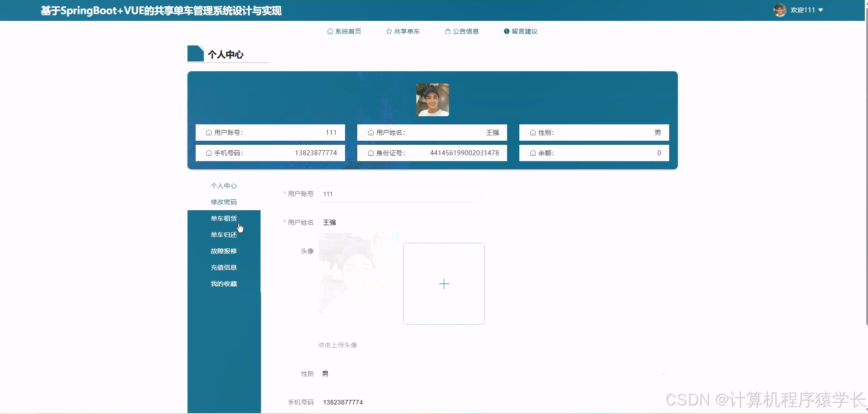This screenshot has height=414, width=868.
Task: Click the house icon in the 用户账号 field
Action: click(208, 133)
